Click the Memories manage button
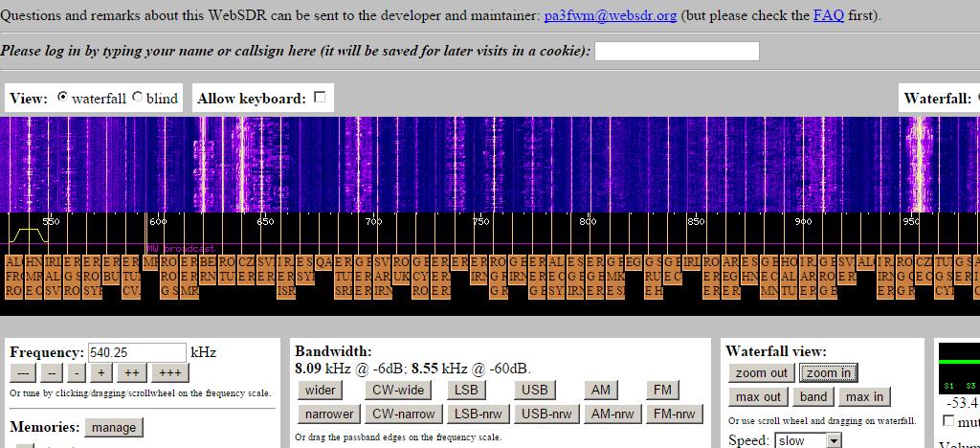Screen dimensions: 980x448 (x=113, y=427)
